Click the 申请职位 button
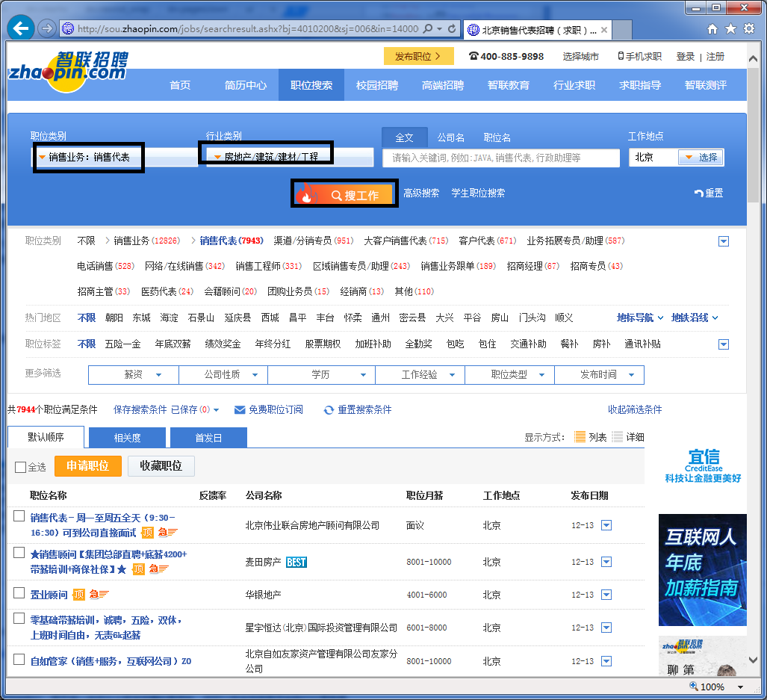Screen dimensions: 767x700 tap(88, 466)
